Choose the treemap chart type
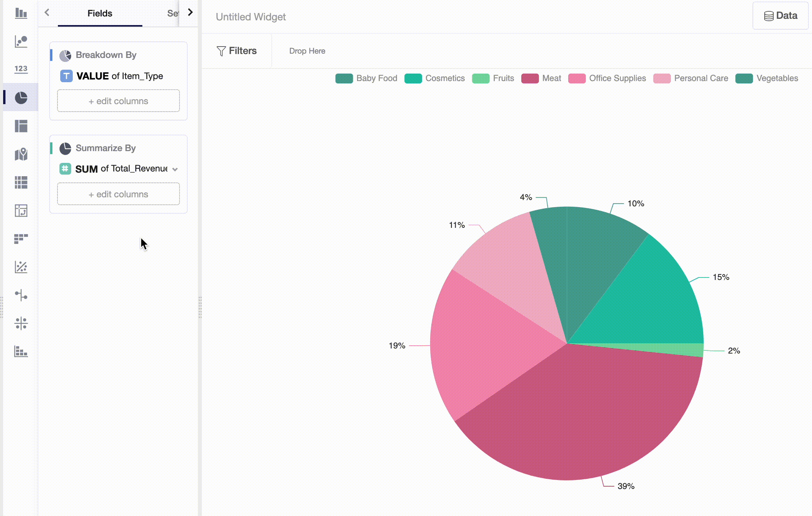The height and width of the screenshot is (516, 812). tap(20, 126)
